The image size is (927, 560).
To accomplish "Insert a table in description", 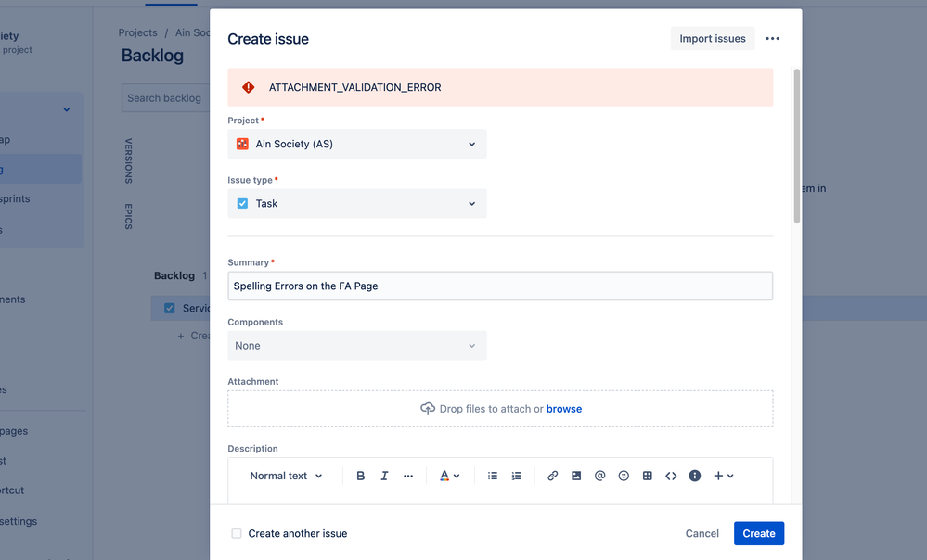I will [x=648, y=476].
